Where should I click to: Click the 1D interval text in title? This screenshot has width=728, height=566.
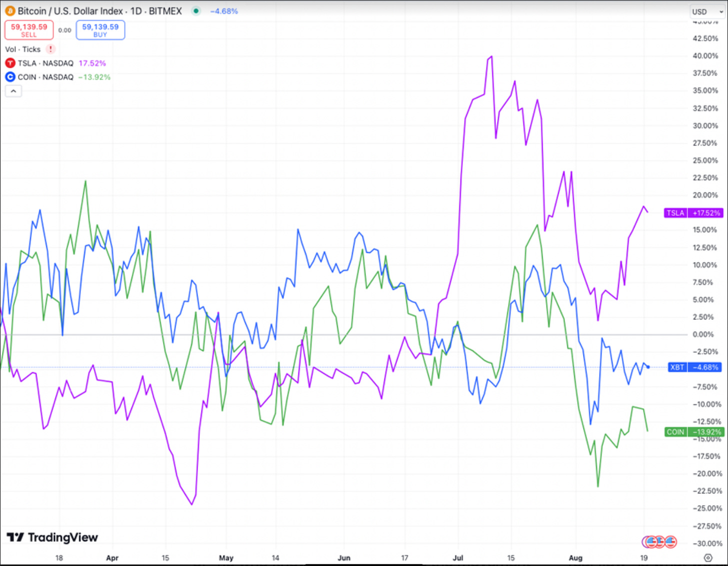(x=136, y=11)
